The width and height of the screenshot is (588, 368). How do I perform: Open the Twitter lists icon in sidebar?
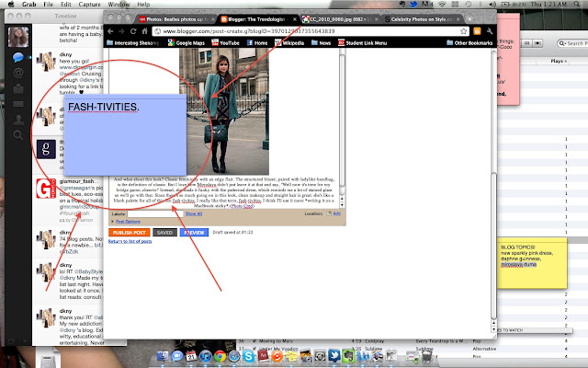(18, 104)
